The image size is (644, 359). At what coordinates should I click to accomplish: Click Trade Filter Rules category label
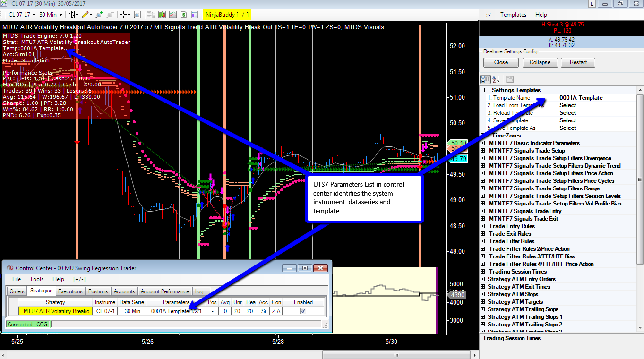click(512, 241)
